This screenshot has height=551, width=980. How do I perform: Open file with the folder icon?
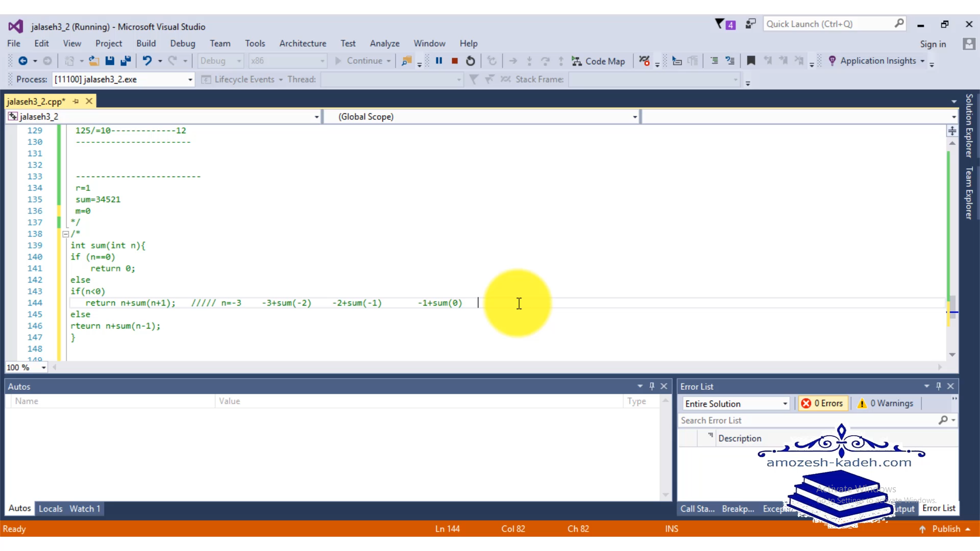click(94, 61)
